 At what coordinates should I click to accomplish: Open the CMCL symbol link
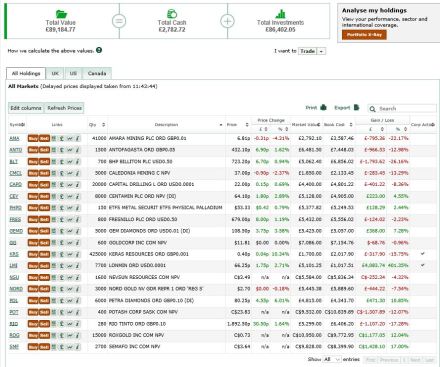[x=16, y=173]
